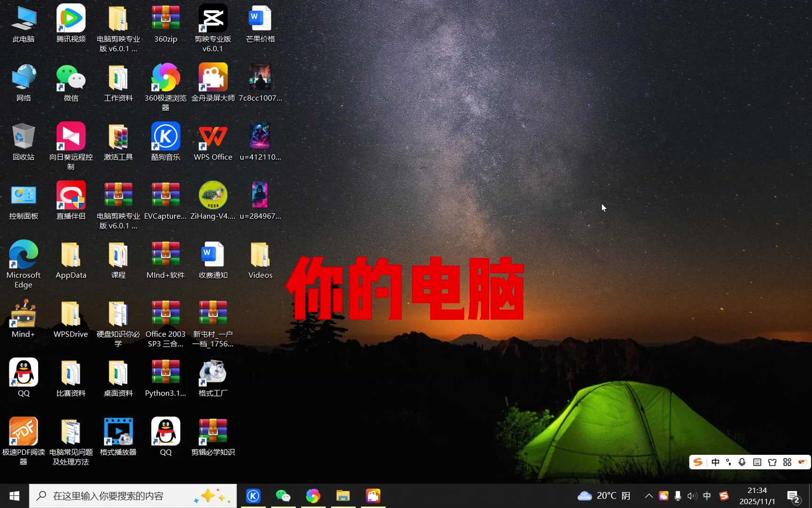
Task: Open the QQ desktop icon
Action: click(23, 372)
